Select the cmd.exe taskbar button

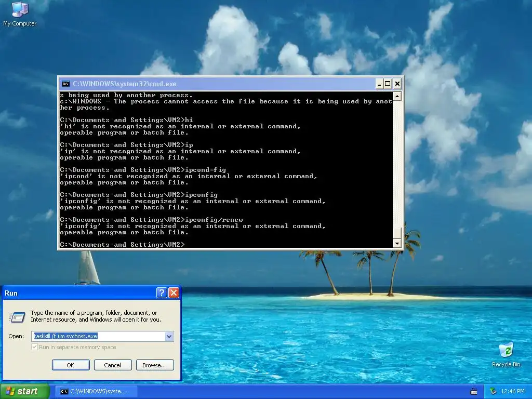coord(96,391)
